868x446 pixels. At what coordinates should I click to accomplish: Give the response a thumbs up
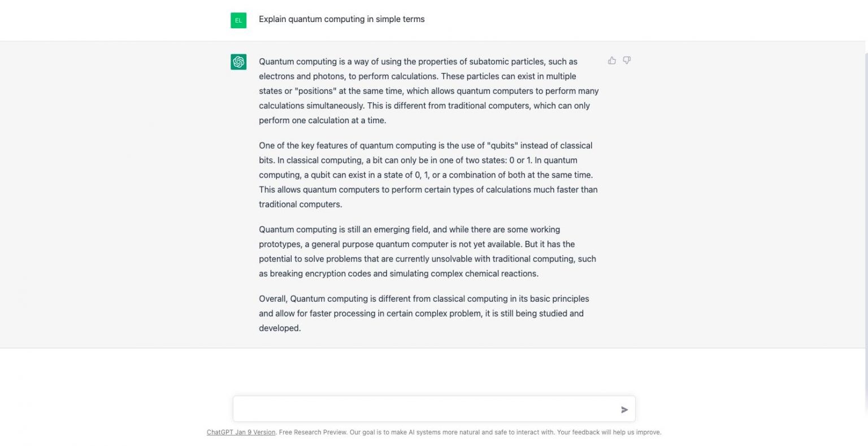(612, 60)
